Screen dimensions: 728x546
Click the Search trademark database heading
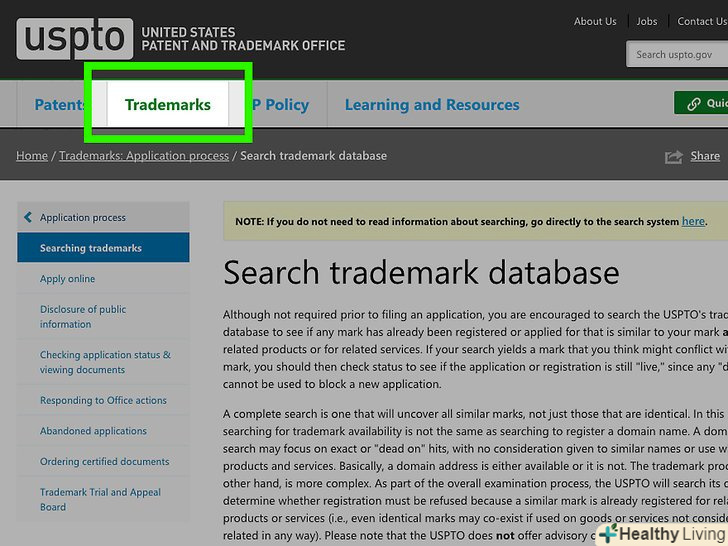click(x=421, y=273)
